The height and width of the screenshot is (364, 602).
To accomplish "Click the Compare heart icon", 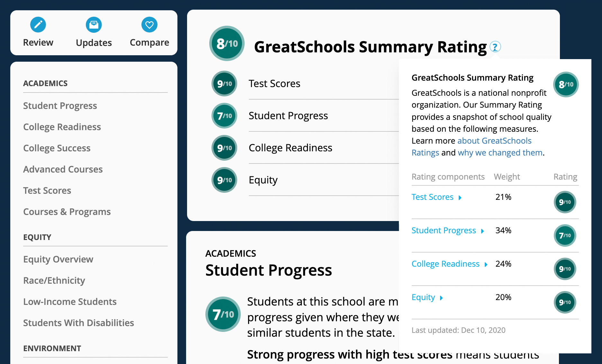I will point(149,24).
